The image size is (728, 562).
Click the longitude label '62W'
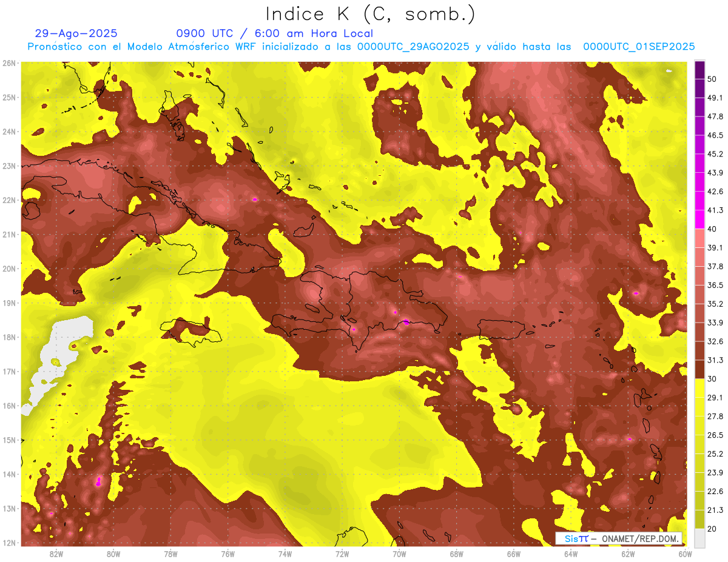[x=628, y=554]
